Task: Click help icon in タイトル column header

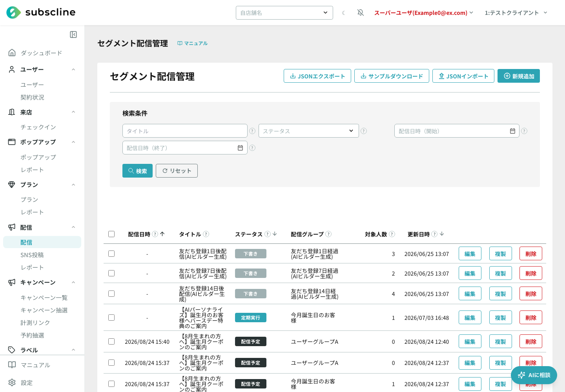Action: click(206, 234)
